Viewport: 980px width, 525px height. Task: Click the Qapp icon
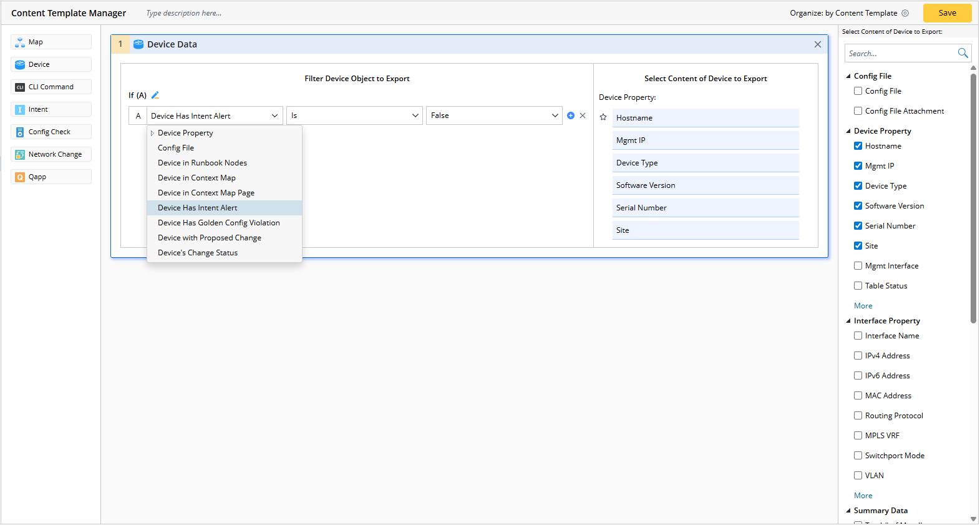[20, 177]
